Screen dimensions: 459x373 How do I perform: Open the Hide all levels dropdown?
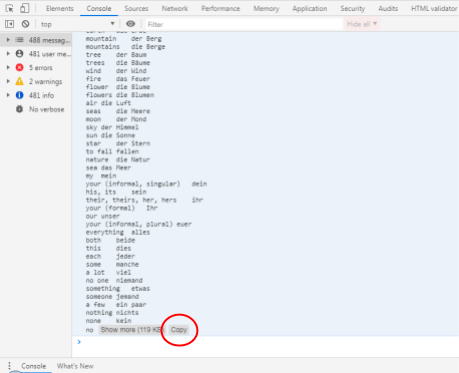click(361, 24)
